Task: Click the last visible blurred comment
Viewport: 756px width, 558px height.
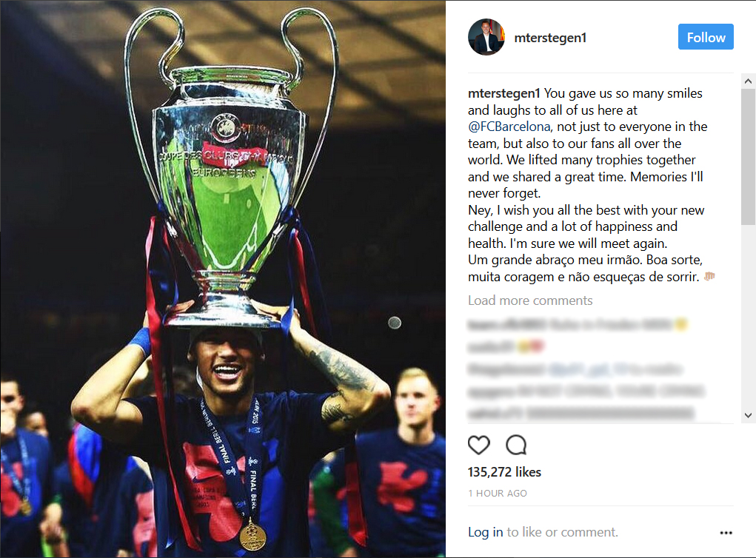Action: [x=581, y=414]
